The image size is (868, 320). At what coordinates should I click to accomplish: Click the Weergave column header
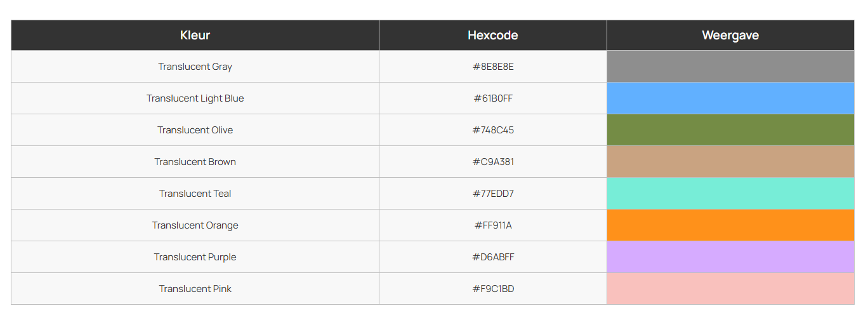730,36
